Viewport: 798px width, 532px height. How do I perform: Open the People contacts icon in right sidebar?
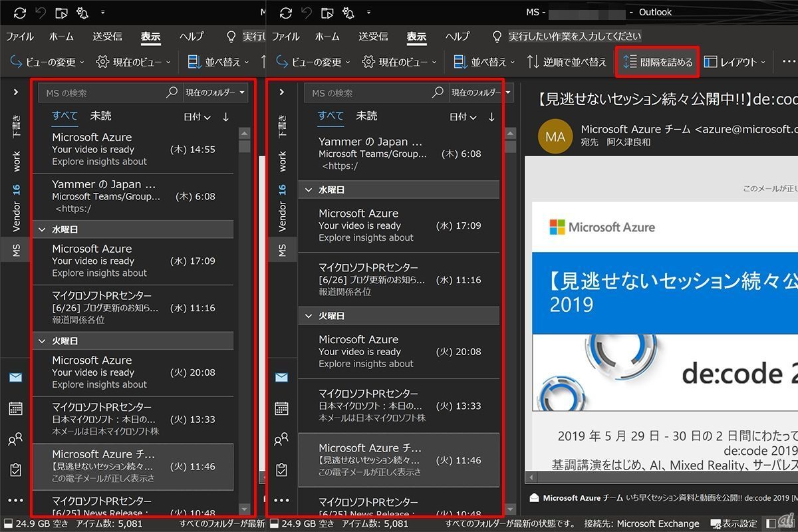(281, 439)
